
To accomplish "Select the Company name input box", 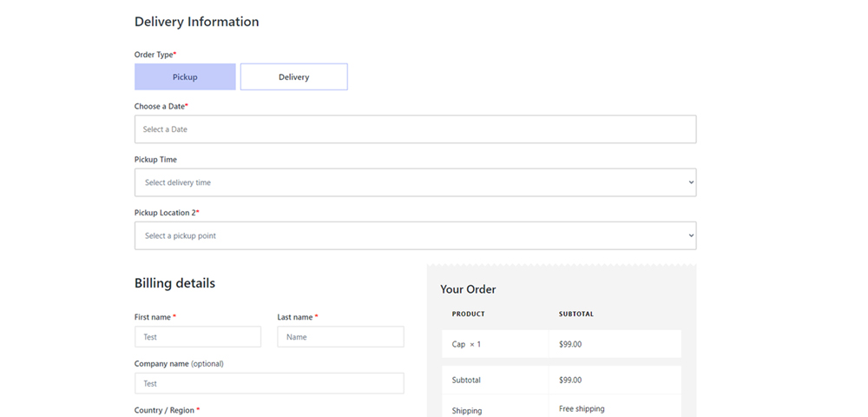I will pyautogui.click(x=269, y=383).
